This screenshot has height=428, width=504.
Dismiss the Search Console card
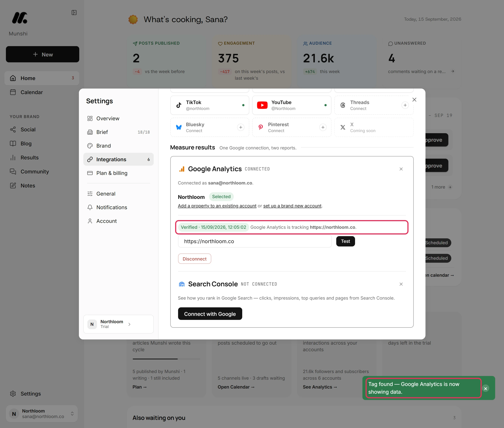(401, 284)
